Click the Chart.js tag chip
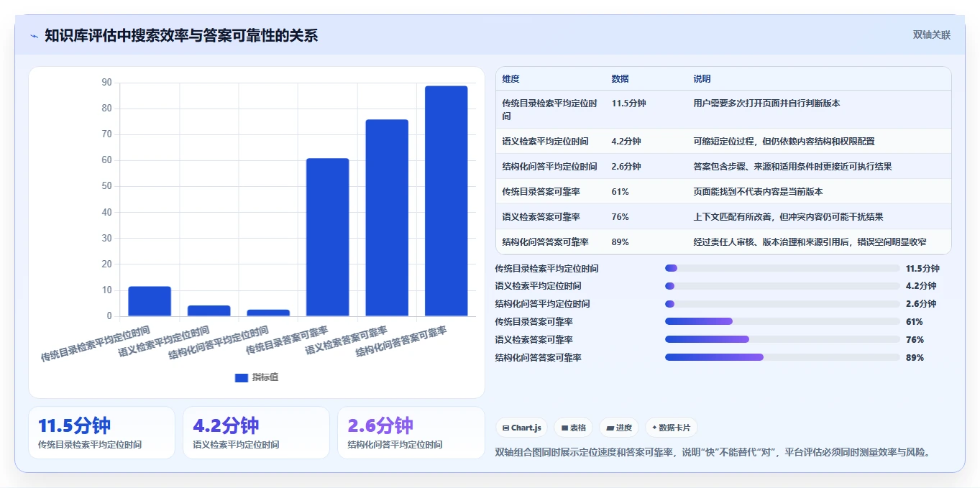The width and height of the screenshot is (980, 488). pos(521,428)
